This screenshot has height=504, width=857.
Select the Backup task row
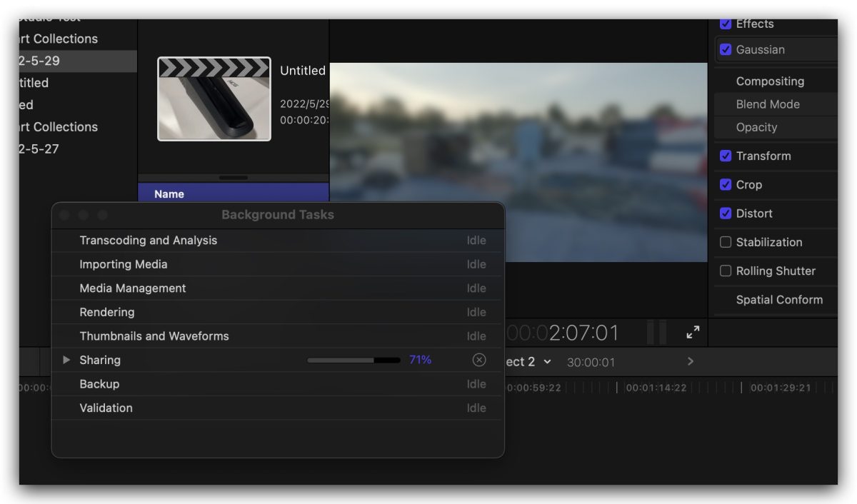click(x=278, y=384)
